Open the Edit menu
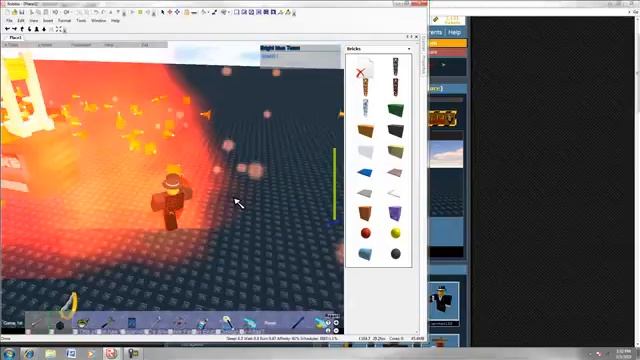The image size is (640, 360). [x=21, y=20]
